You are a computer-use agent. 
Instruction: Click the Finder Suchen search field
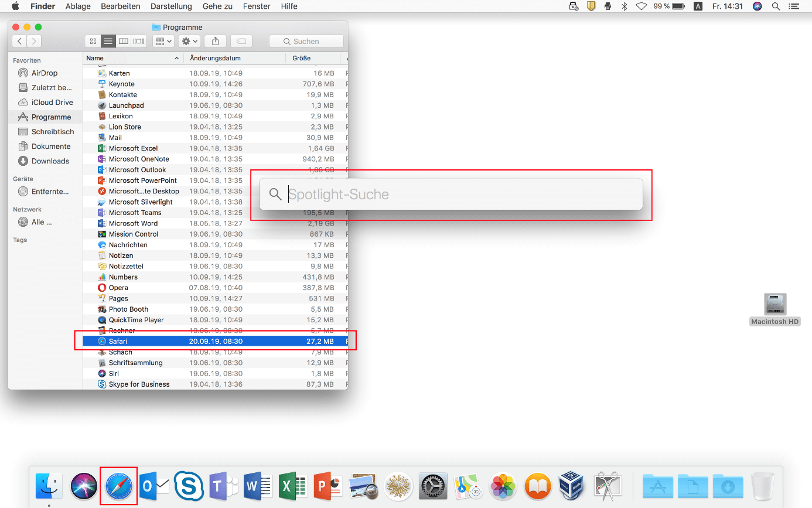tap(306, 41)
